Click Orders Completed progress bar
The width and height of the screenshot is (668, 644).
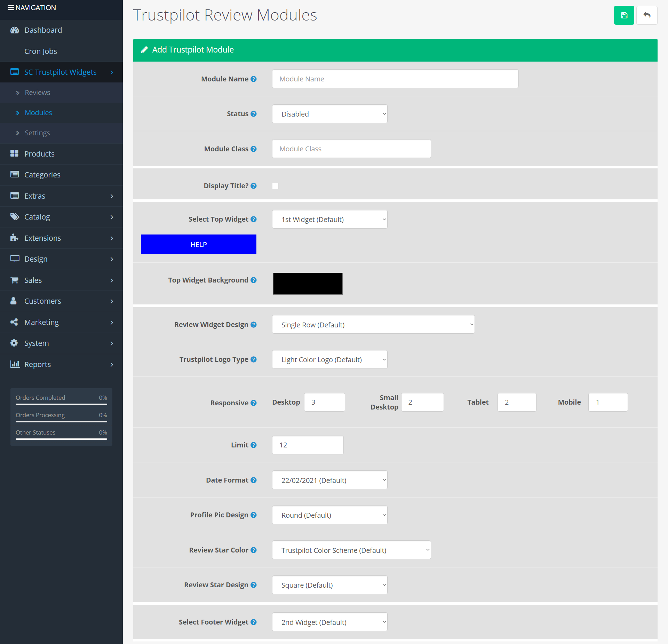point(61,404)
